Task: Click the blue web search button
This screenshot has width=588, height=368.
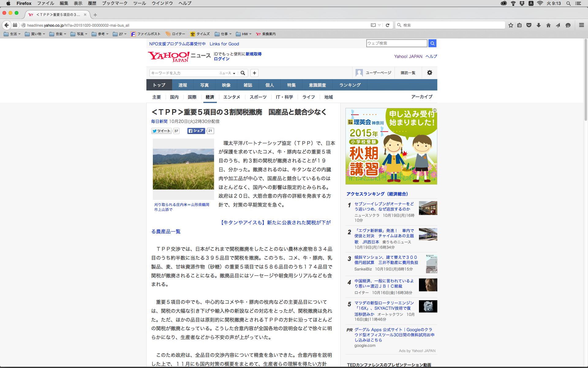Action: pyautogui.click(x=432, y=43)
